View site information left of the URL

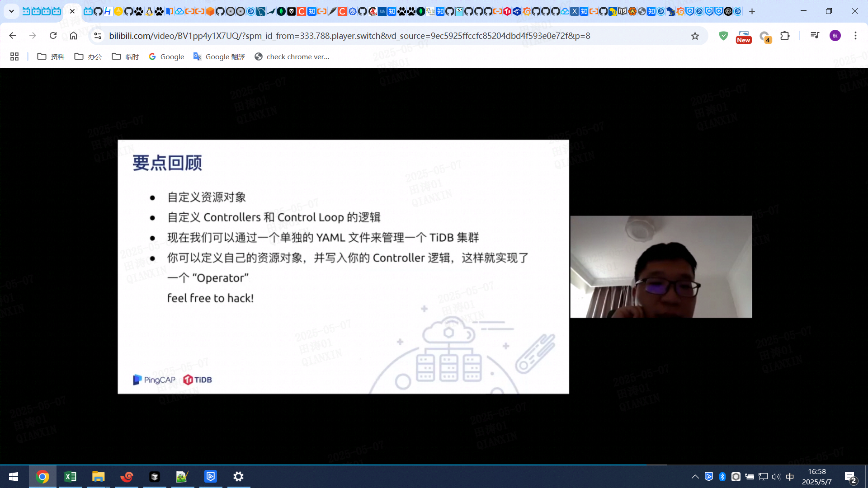[x=97, y=36]
